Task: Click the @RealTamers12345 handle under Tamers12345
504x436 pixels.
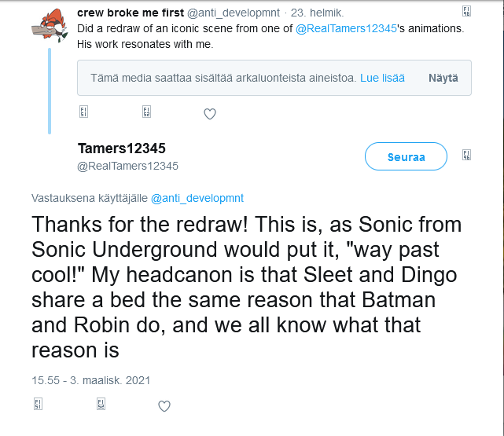Action: (x=127, y=166)
